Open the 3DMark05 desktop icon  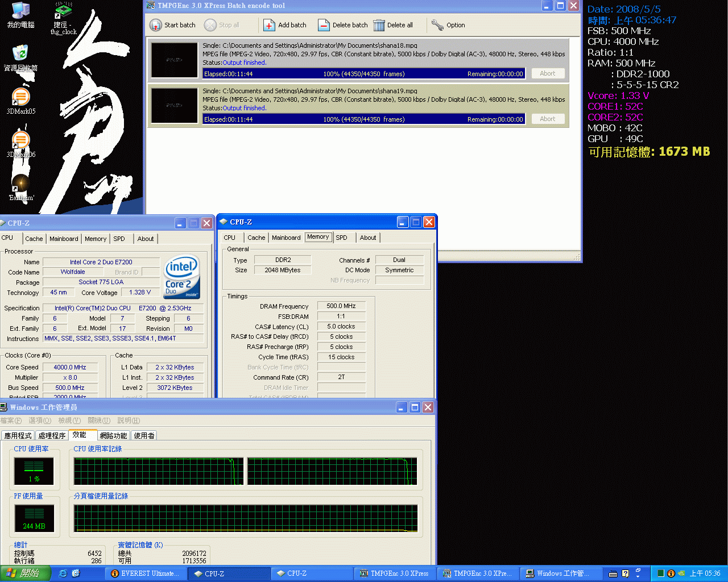click(21, 102)
